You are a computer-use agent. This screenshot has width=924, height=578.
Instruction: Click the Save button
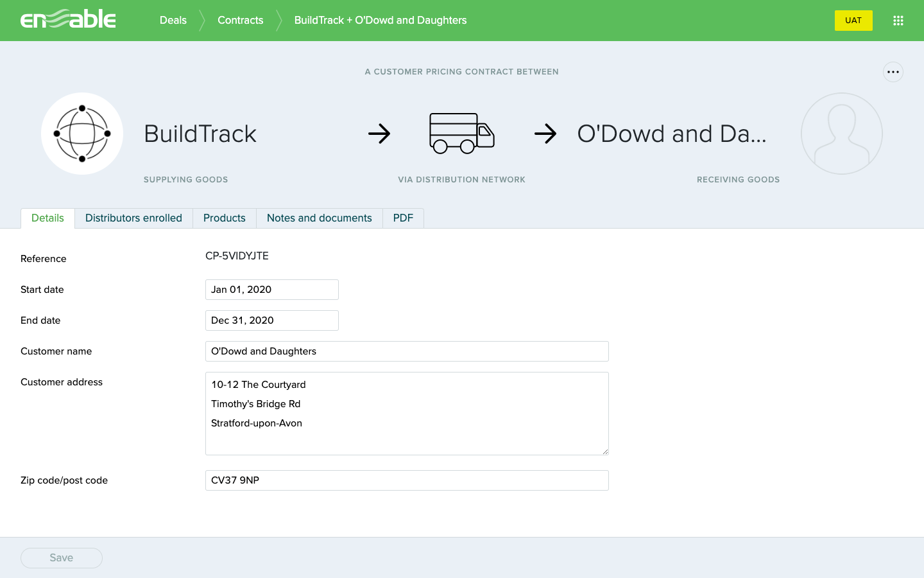[62, 558]
